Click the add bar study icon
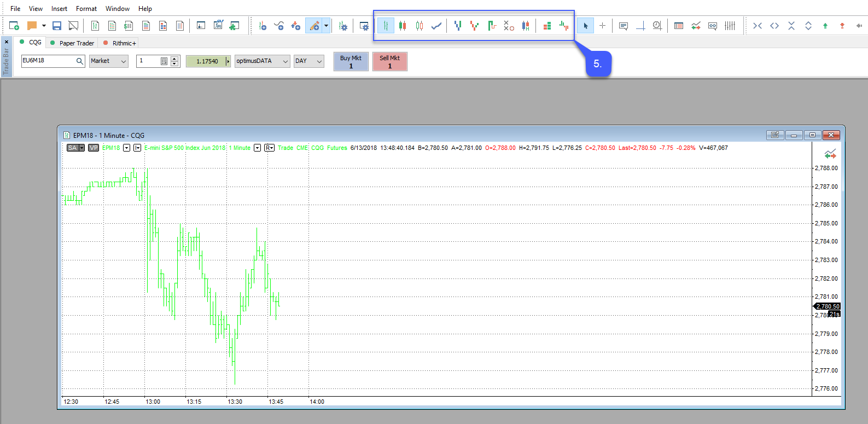 click(x=263, y=26)
